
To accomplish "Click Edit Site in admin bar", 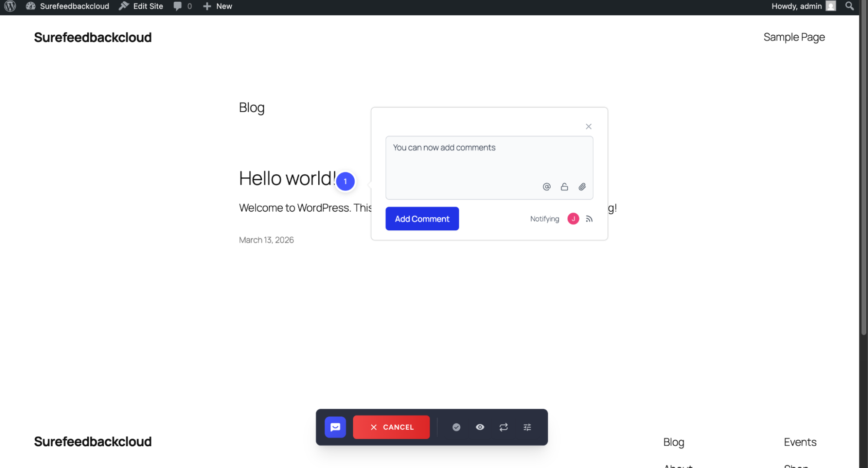I will [141, 6].
